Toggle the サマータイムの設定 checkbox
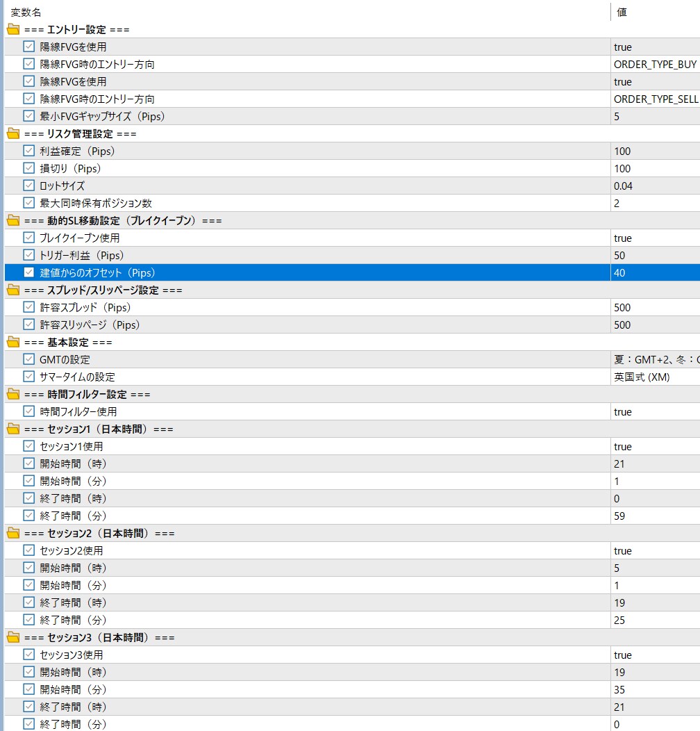This screenshot has width=700, height=731. click(x=29, y=377)
